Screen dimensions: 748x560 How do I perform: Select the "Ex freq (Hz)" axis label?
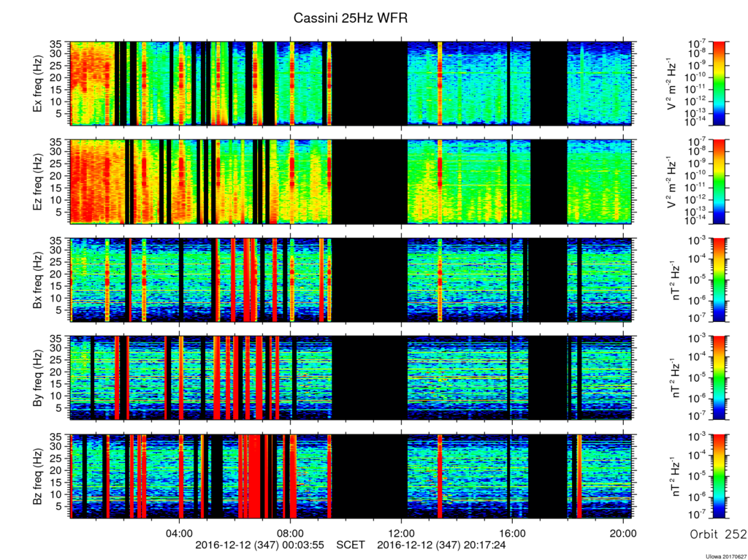pyautogui.click(x=37, y=83)
